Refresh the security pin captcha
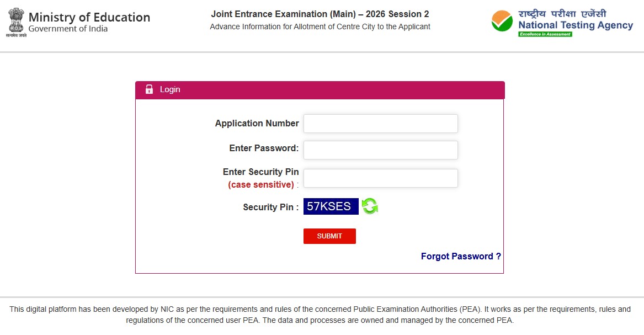 (x=370, y=206)
